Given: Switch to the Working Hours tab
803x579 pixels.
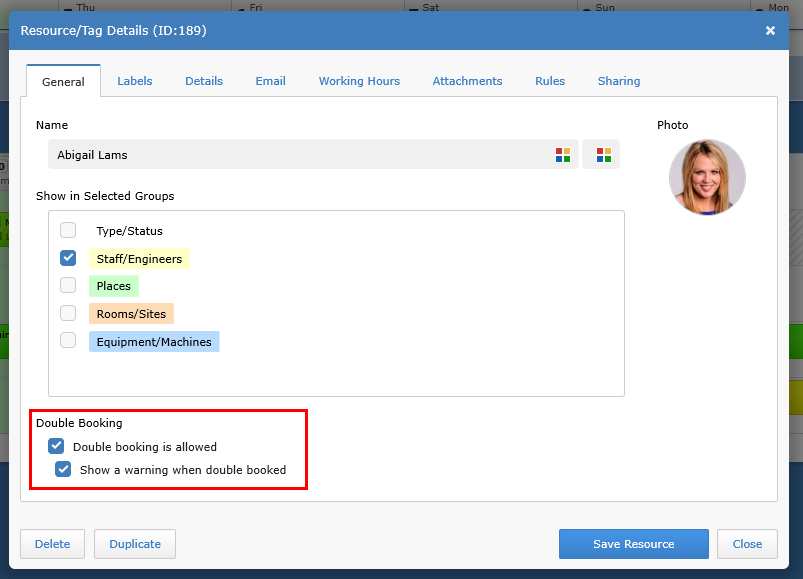Looking at the screenshot, I should click(359, 81).
